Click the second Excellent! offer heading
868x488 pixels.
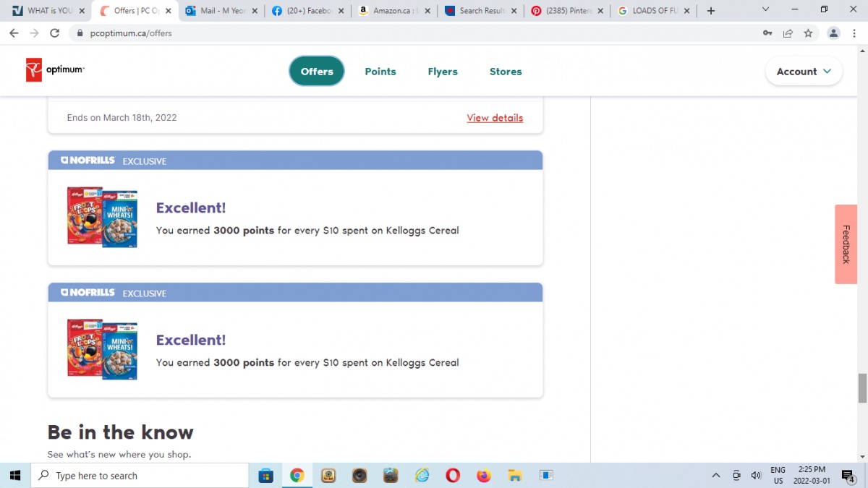(x=191, y=340)
